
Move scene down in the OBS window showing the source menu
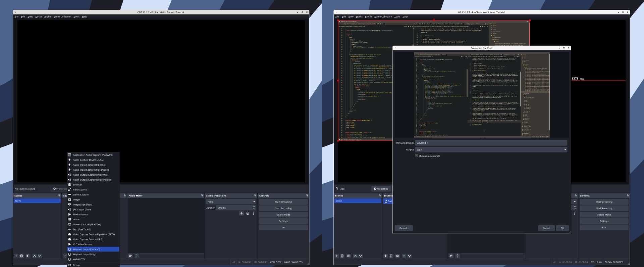point(40,256)
